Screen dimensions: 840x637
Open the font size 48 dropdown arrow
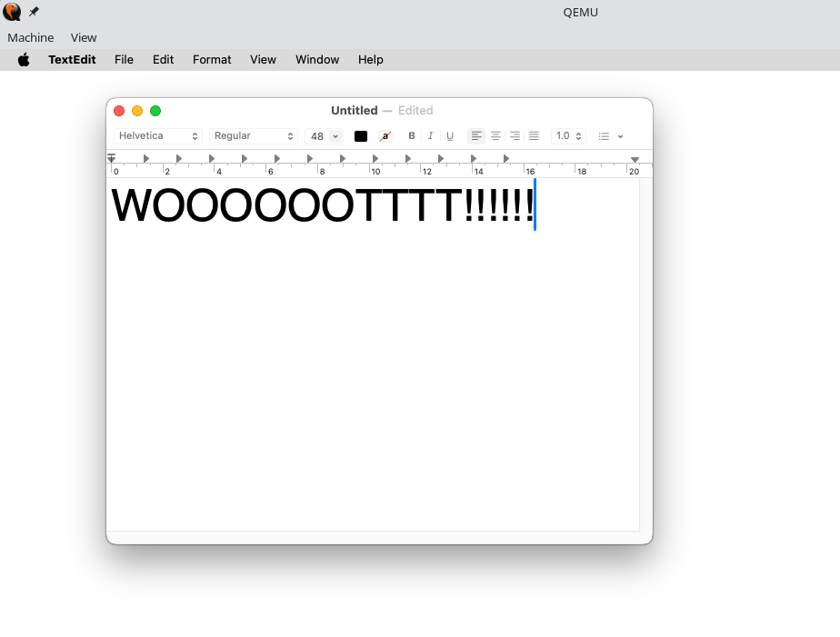click(335, 136)
